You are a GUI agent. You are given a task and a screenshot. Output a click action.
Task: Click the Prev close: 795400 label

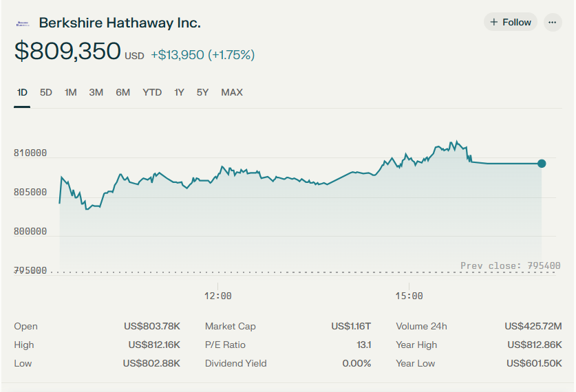511,265
